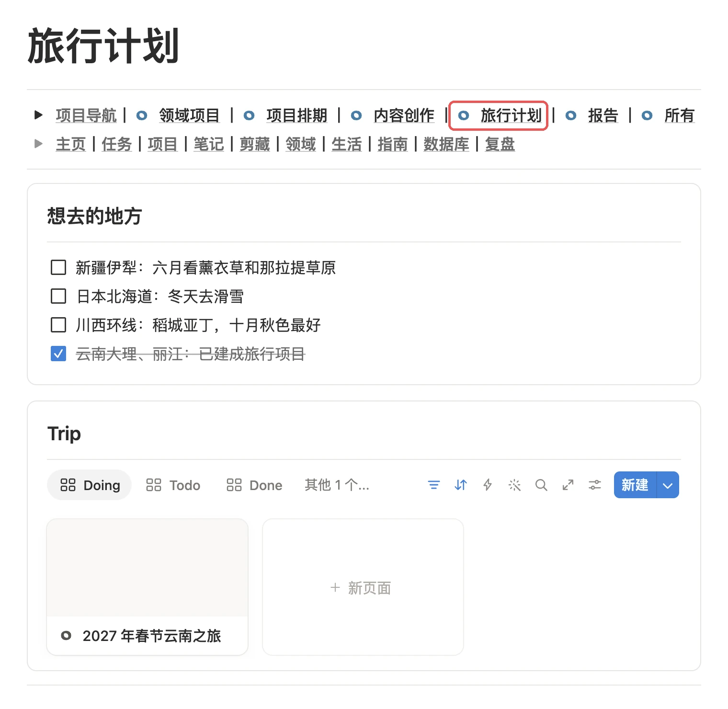The width and height of the screenshot is (728, 709).
Task: Open search in Trip database
Action: click(x=541, y=485)
